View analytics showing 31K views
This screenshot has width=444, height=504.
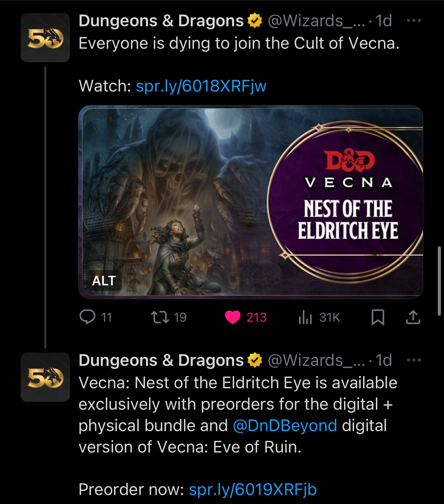(x=306, y=317)
